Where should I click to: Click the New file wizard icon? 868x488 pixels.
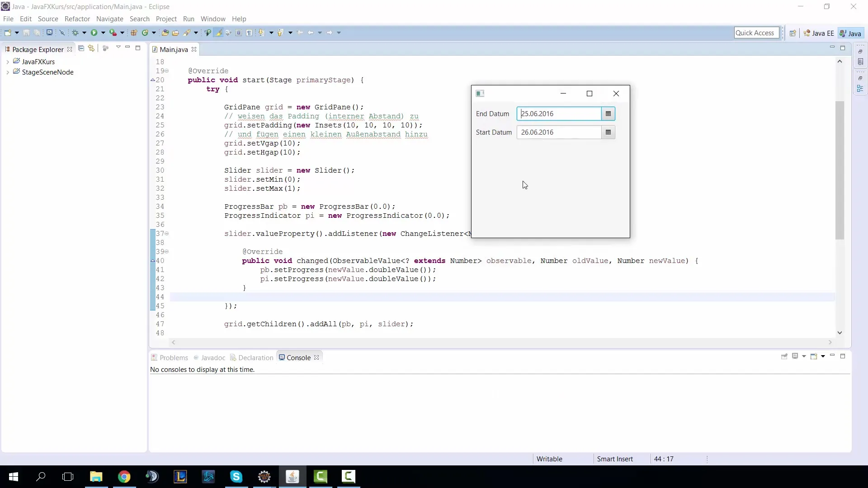click(8, 33)
